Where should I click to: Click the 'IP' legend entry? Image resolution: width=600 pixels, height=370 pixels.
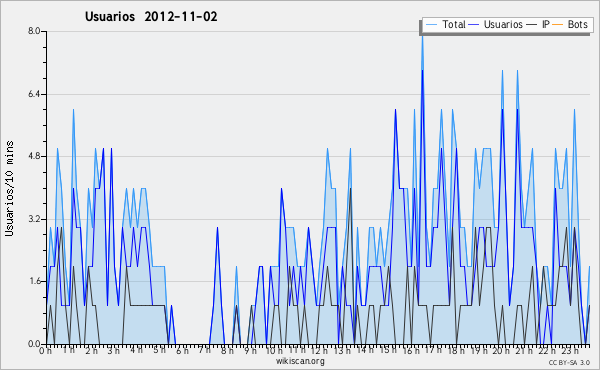(x=546, y=24)
